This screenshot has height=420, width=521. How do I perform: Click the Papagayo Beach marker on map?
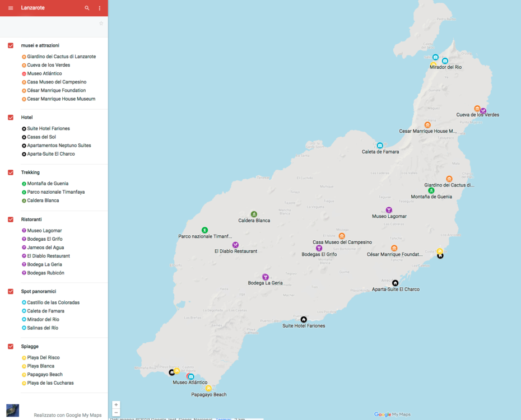pyautogui.click(x=208, y=388)
